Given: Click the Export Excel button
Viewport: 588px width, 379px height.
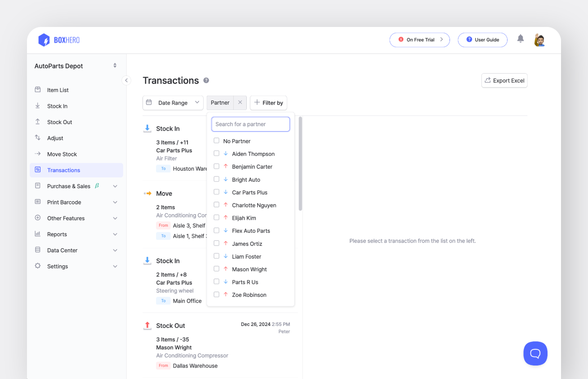Looking at the screenshot, I should pyautogui.click(x=504, y=81).
